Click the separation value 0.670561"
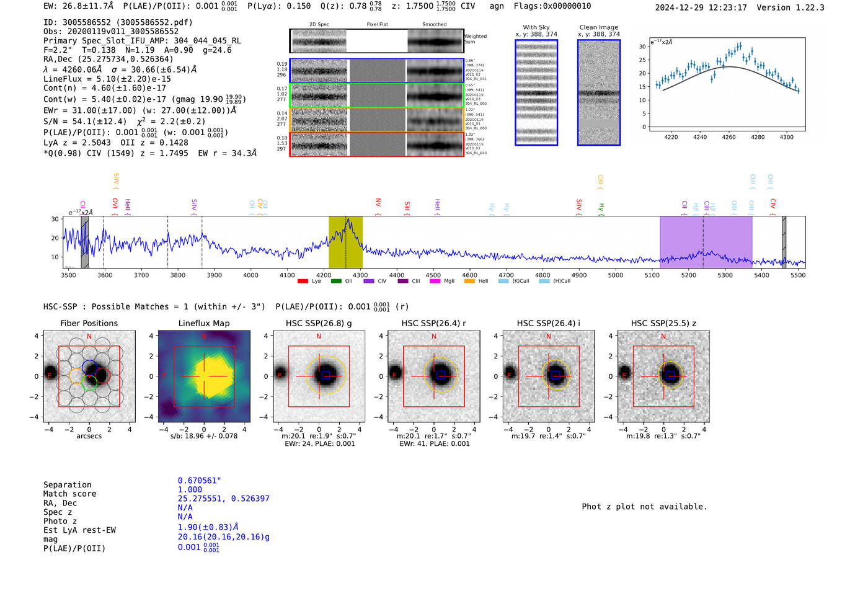 (199, 481)
